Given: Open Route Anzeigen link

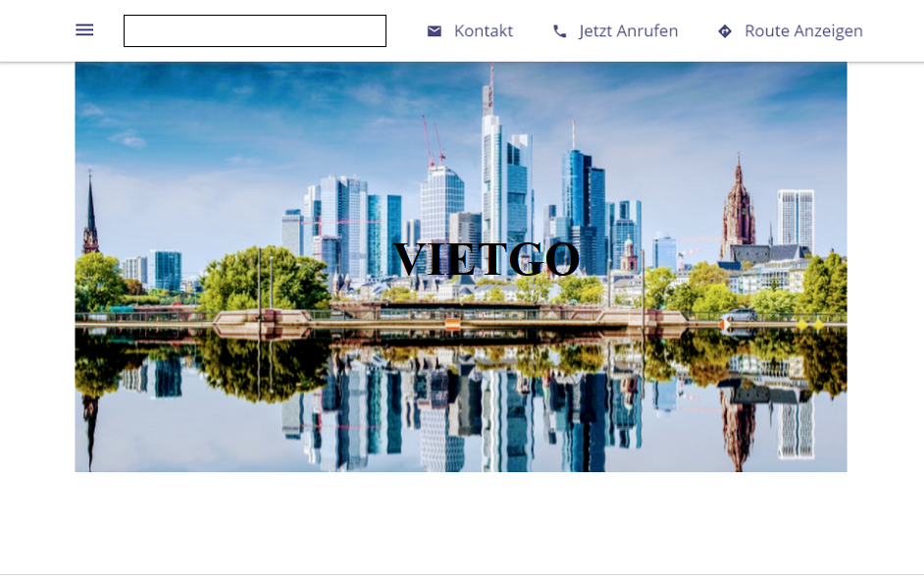Looking at the screenshot, I should (803, 30).
